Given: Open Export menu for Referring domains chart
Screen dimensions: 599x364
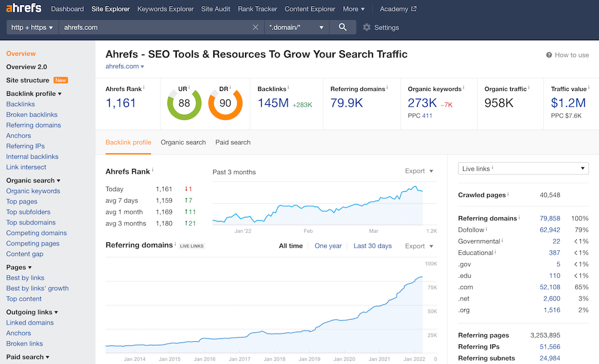Looking at the screenshot, I should click(419, 246).
